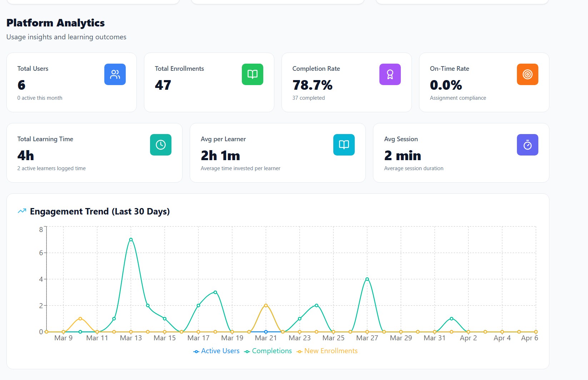Click the 78.7% completion rate value
This screenshot has width=588, height=380.
pos(312,85)
